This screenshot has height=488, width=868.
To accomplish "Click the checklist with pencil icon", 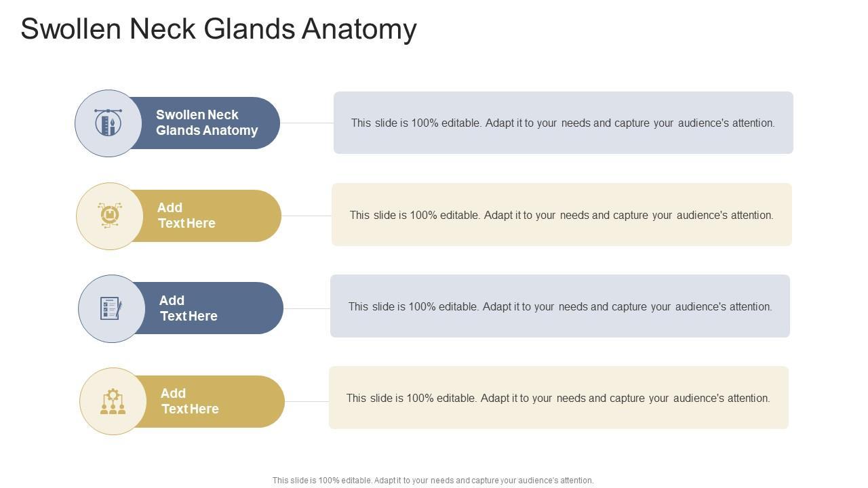I will [111, 308].
